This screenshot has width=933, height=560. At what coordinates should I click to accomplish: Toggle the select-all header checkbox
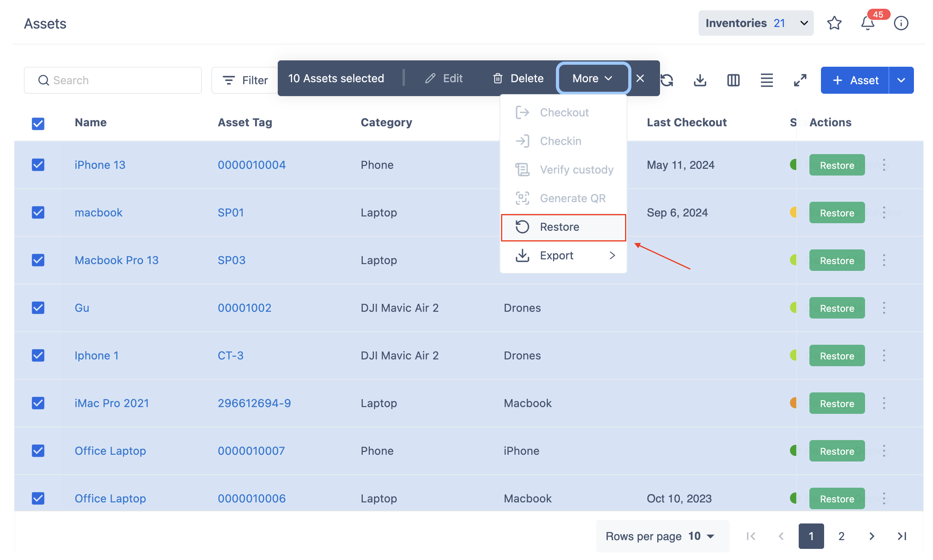coord(38,124)
